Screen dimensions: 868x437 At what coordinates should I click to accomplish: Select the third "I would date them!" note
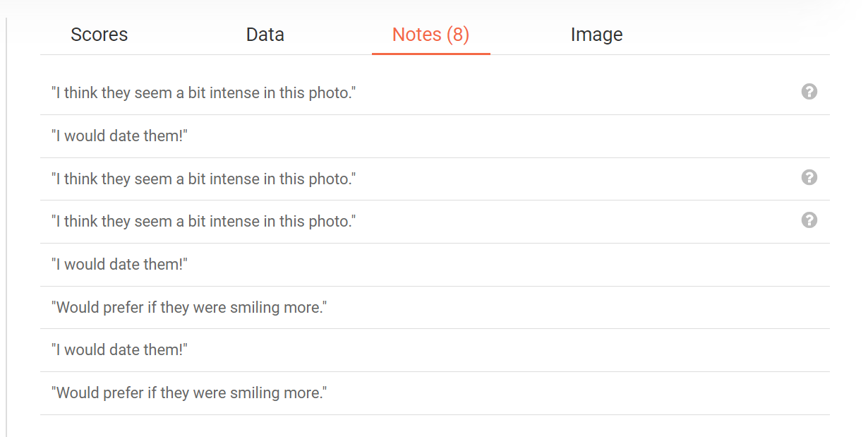(x=119, y=350)
